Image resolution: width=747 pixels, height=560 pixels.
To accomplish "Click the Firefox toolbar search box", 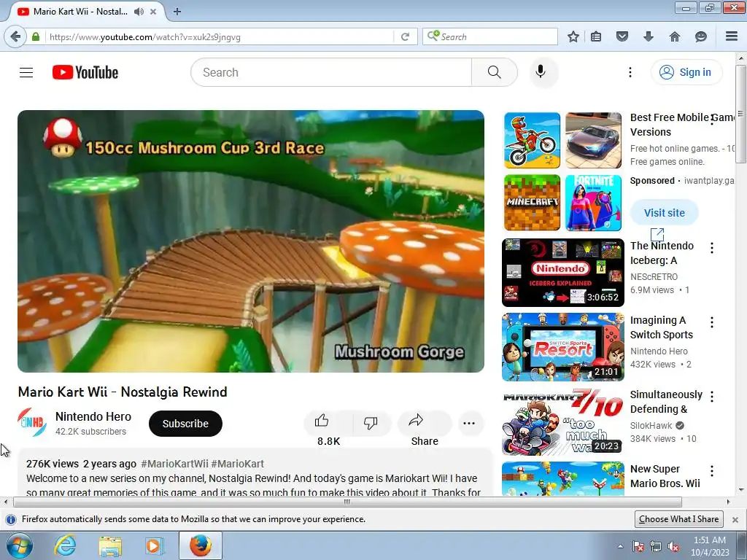I will [489, 36].
